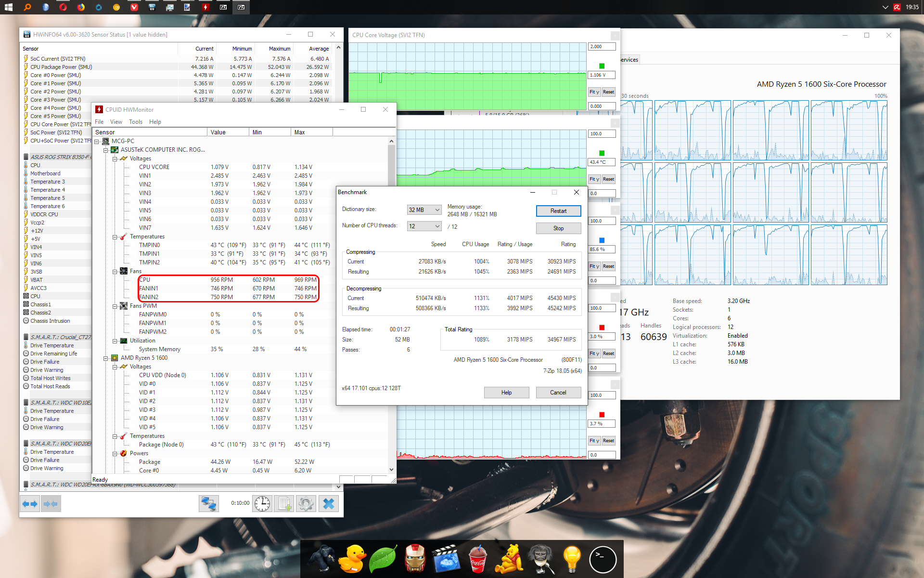The image size is (924, 578).
Task: Click the Maximum column header in HWiNFO
Action: pyautogui.click(x=274, y=49)
